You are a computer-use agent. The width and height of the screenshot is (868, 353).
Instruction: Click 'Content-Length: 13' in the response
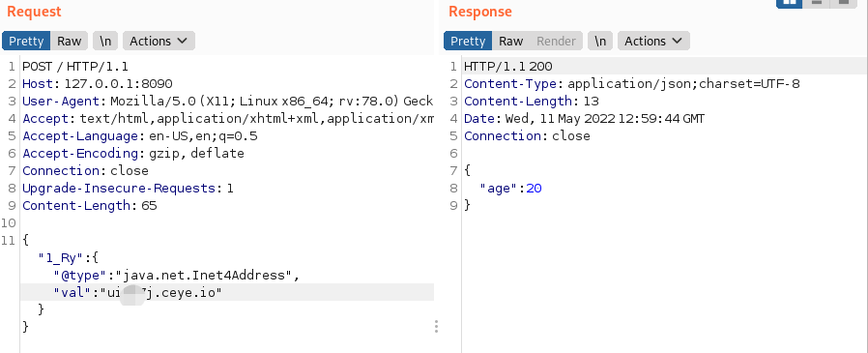[x=532, y=102]
